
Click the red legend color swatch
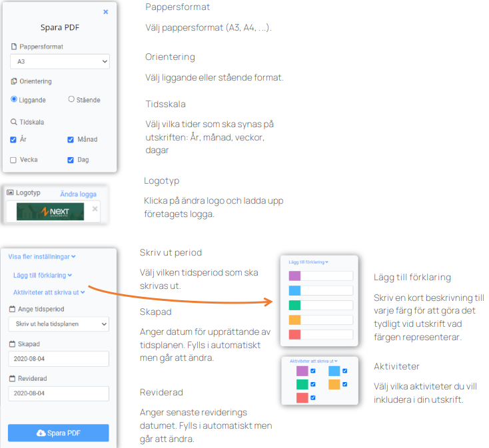pos(294,335)
